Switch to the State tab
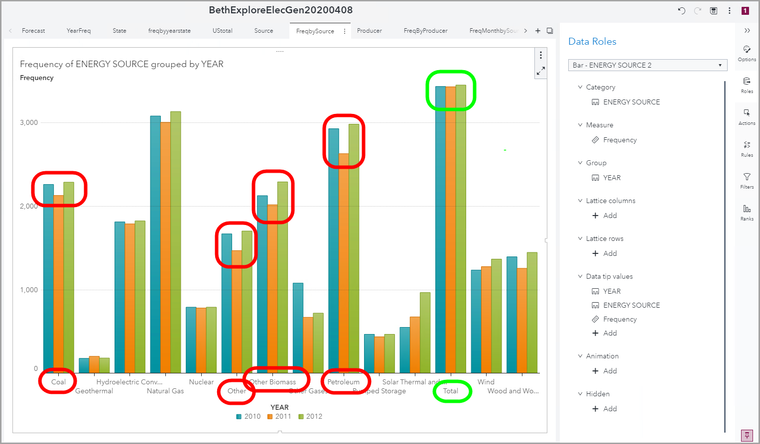This screenshot has width=760, height=444. [119, 31]
